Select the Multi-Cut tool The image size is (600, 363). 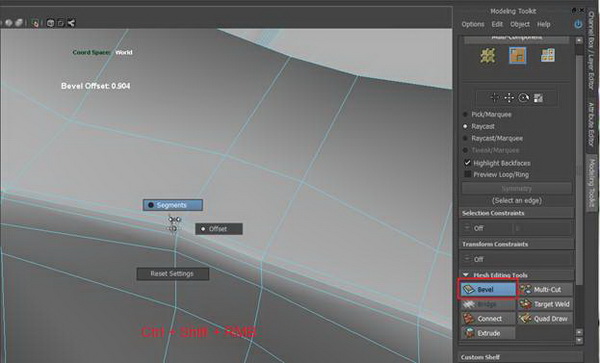545,290
